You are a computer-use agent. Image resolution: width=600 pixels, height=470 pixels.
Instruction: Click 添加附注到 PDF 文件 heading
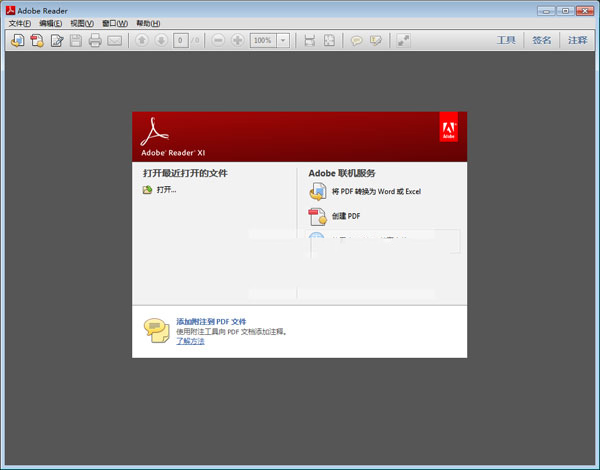tap(211, 321)
